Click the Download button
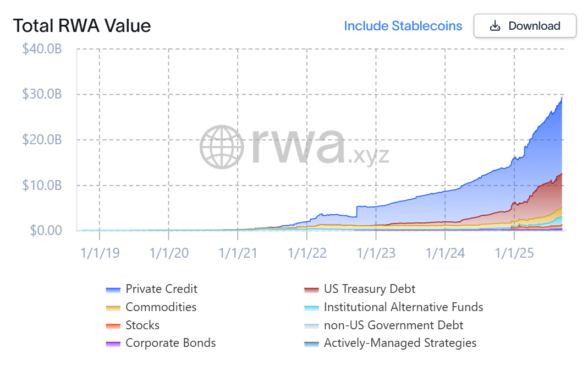 coord(524,25)
